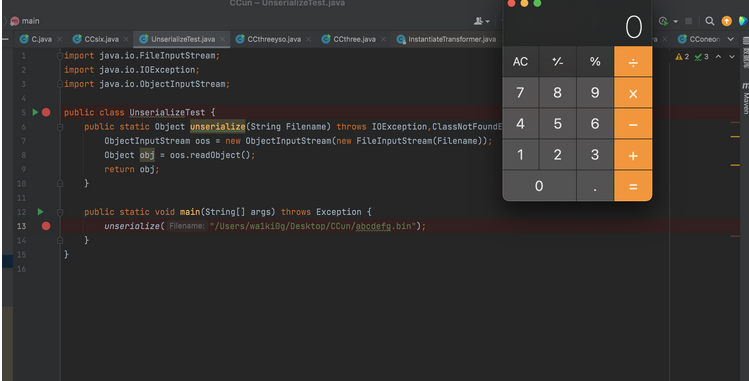This screenshot has width=749, height=381.
Task: Click the run with coverage/profiler icon
Action: pos(663,21)
